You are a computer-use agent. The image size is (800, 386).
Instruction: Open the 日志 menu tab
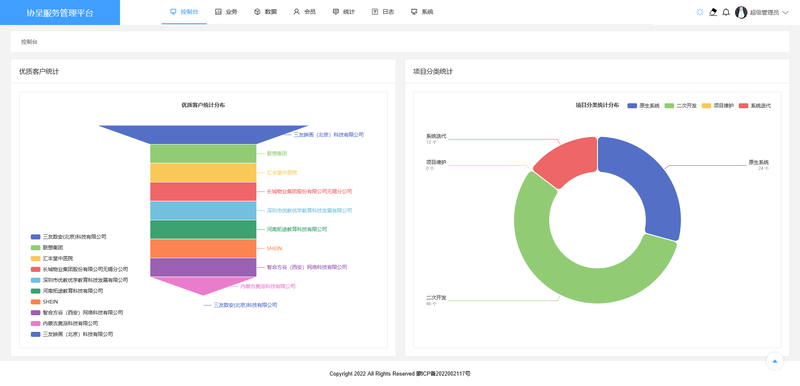pos(383,12)
